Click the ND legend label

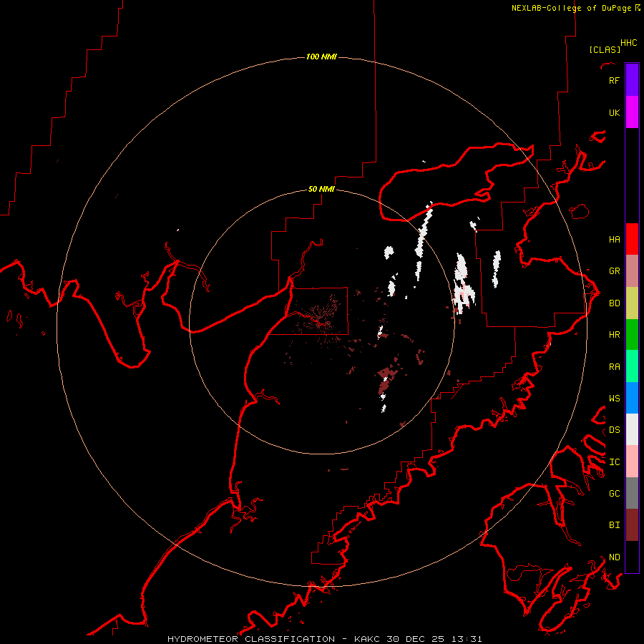614,557
